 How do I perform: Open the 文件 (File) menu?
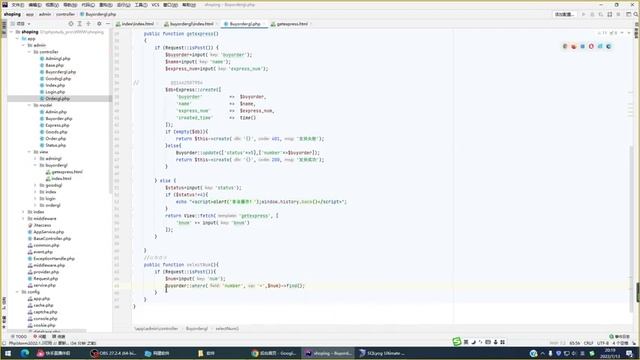[18, 5]
